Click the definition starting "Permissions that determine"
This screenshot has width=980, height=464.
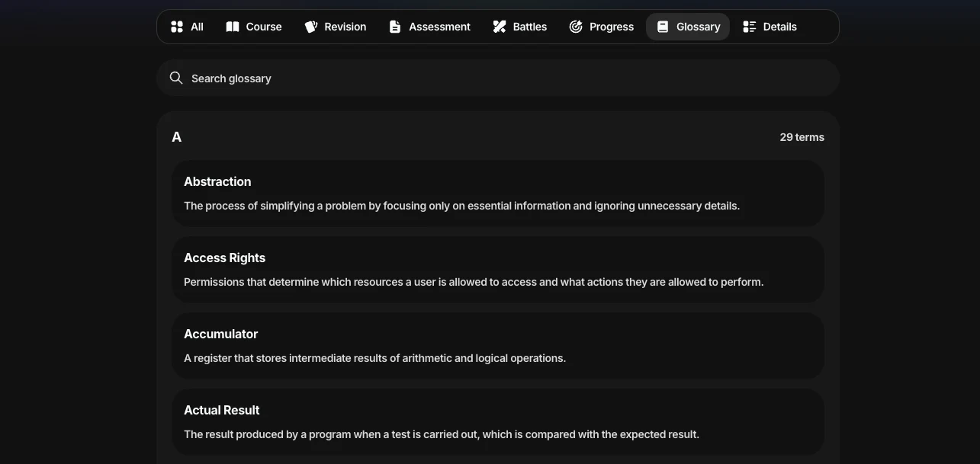(x=474, y=282)
